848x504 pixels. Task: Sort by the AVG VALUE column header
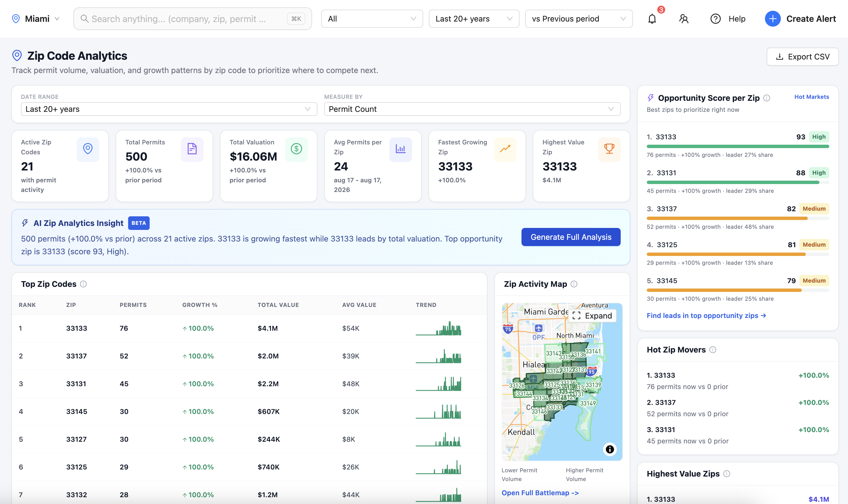(x=359, y=305)
